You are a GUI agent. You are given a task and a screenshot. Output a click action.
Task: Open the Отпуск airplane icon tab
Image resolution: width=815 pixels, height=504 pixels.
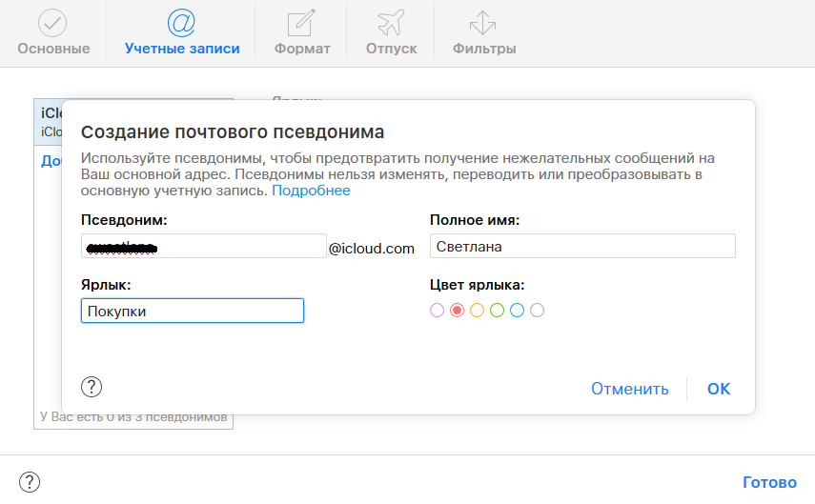pyautogui.click(x=391, y=23)
